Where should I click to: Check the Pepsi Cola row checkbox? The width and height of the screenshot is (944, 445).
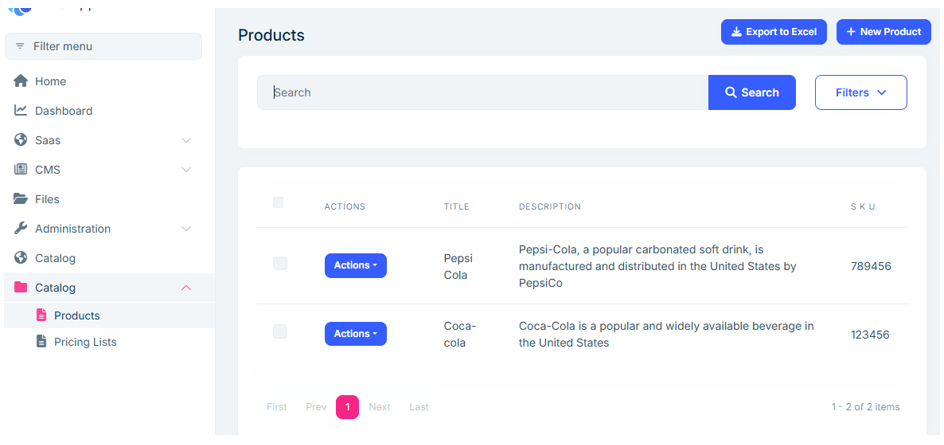(280, 264)
